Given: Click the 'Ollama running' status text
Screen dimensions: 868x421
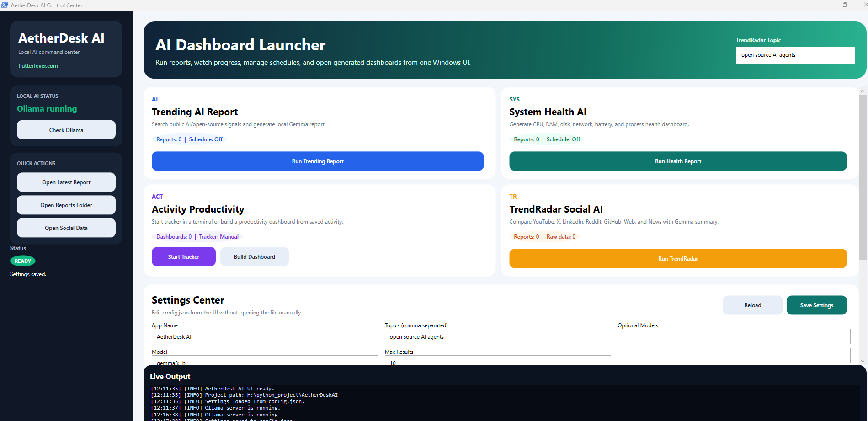Looking at the screenshot, I should 47,109.
